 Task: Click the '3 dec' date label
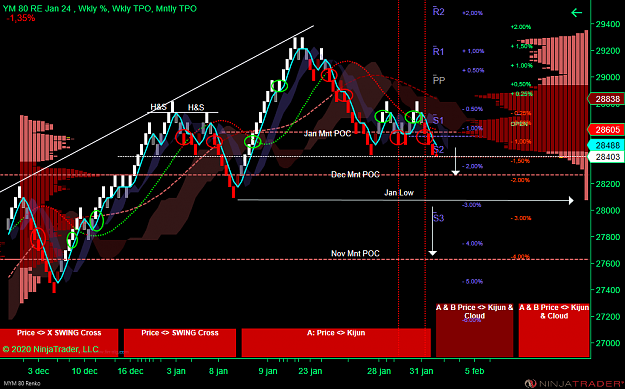click(x=39, y=371)
